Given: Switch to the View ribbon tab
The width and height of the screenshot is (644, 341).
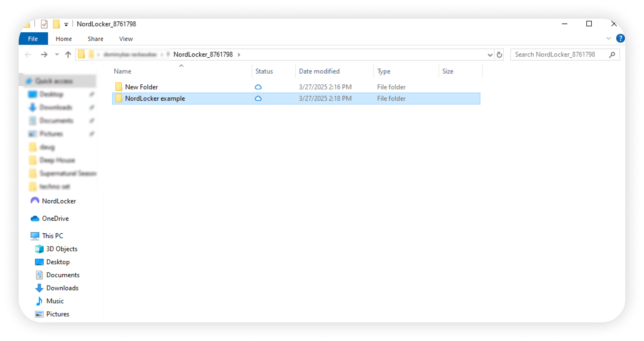Looking at the screenshot, I should click(126, 39).
